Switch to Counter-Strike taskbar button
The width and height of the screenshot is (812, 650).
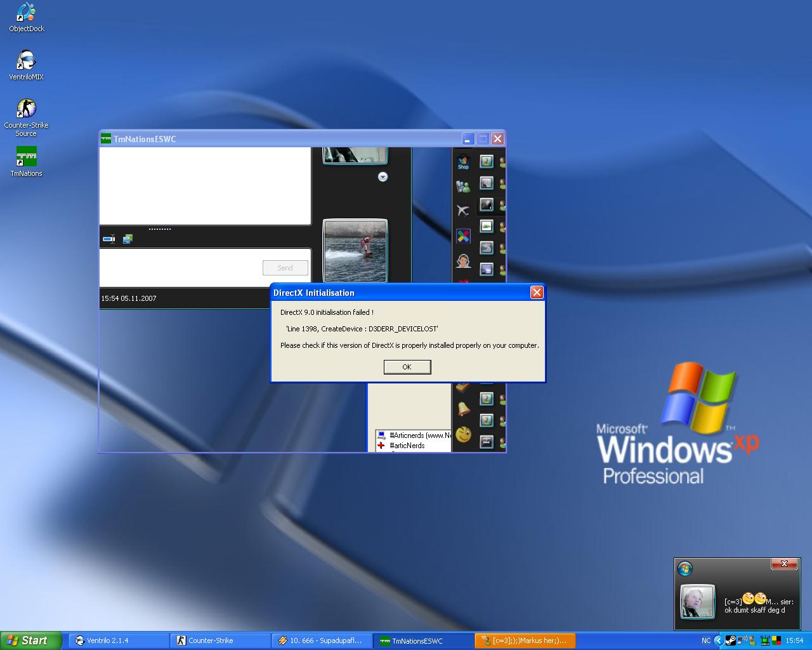[220, 640]
